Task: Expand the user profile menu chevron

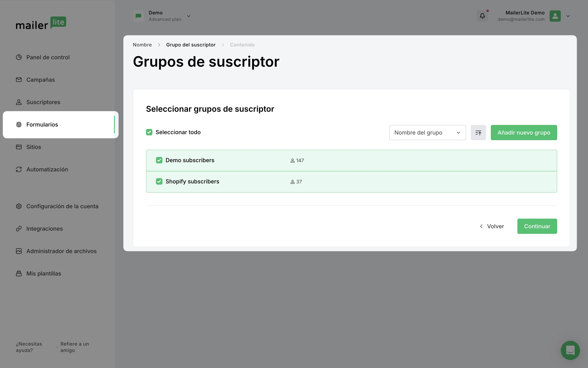Action: (x=568, y=16)
